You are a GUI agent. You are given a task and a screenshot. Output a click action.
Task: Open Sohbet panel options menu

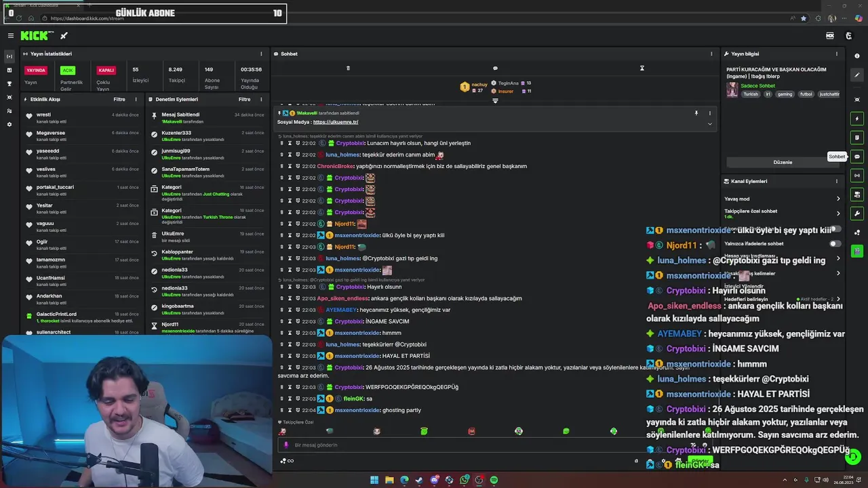click(711, 54)
